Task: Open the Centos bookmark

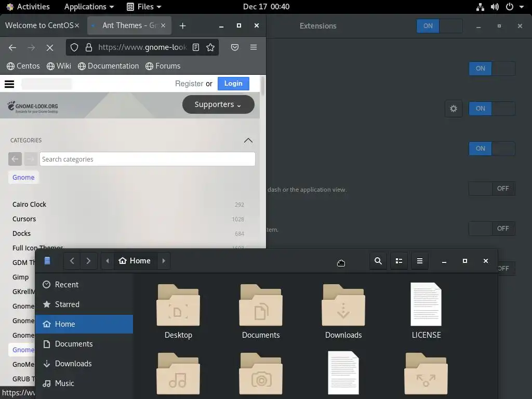Action: coord(23,66)
